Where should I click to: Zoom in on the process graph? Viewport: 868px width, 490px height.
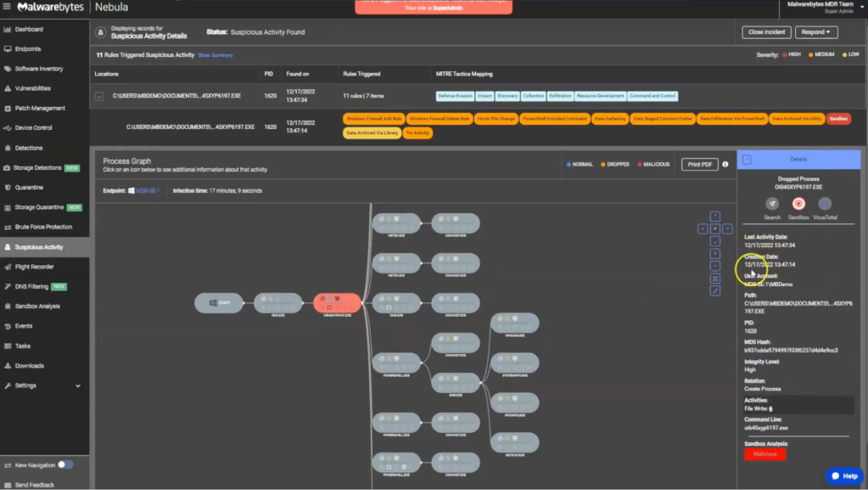(715, 253)
